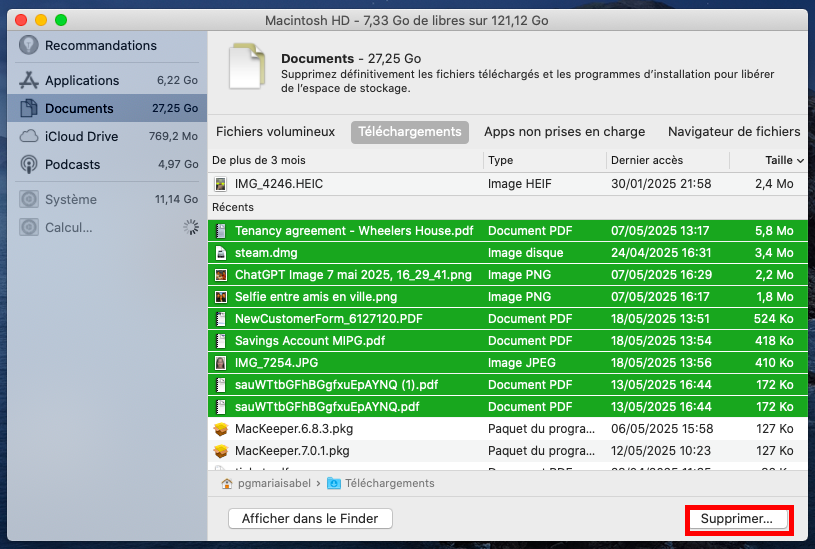The width and height of the screenshot is (815, 549).
Task: Click the MacKeeper.7.0.1.pkg package icon
Action: pyautogui.click(x=221, y=450)
